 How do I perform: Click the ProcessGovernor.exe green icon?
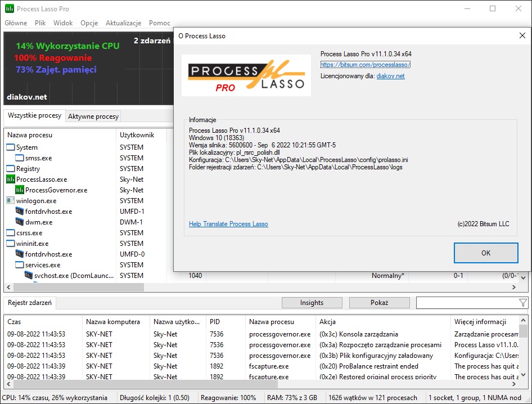pos(20,190)
